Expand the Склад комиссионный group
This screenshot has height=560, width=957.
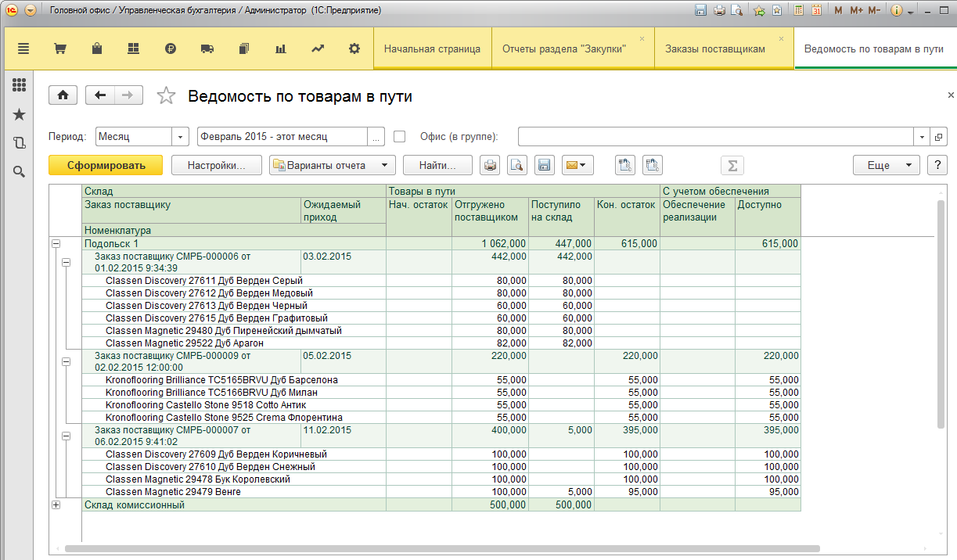click(x=56, y=505)
